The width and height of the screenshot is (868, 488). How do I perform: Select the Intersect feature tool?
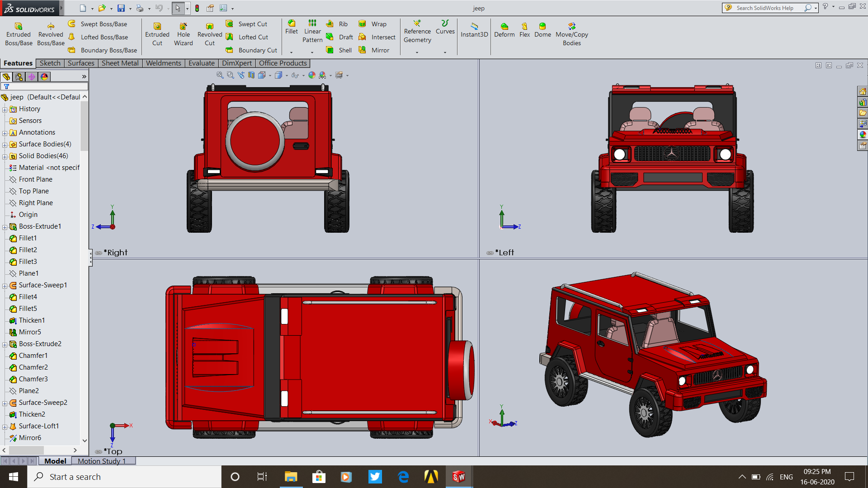(x=377, y=37)
